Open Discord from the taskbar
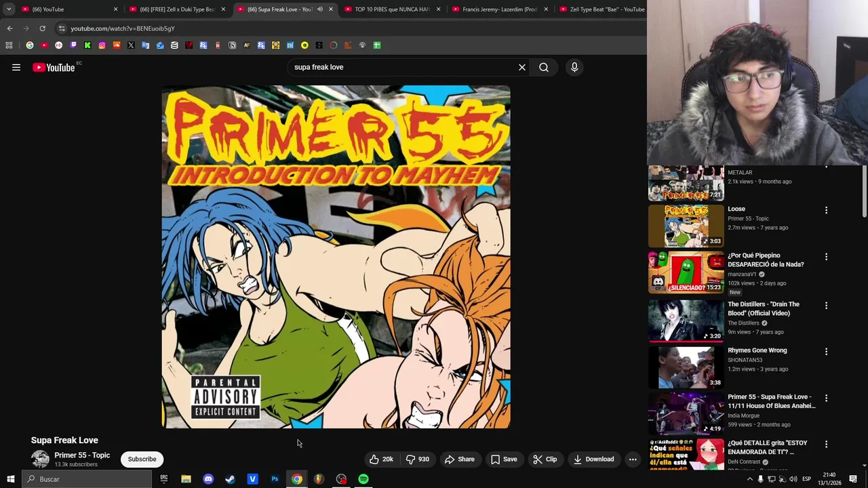Viewport: 868px width, 488px height. (x=208, y=479)
